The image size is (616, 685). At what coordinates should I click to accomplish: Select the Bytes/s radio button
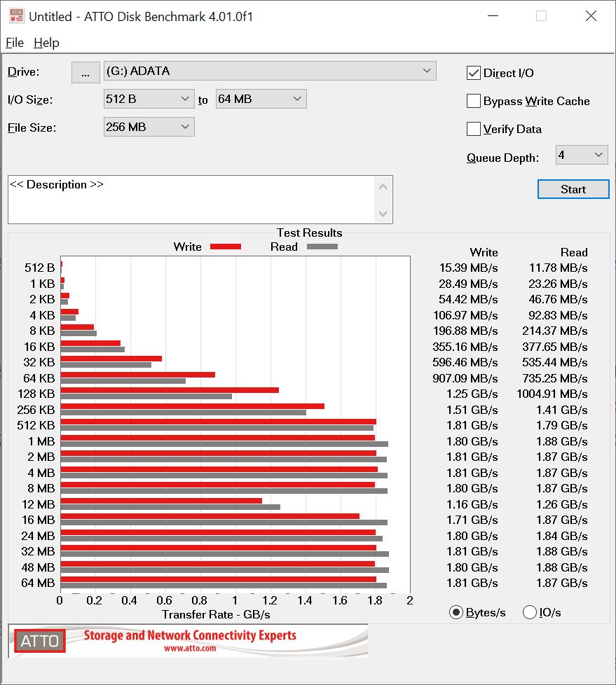pos(456,612)
